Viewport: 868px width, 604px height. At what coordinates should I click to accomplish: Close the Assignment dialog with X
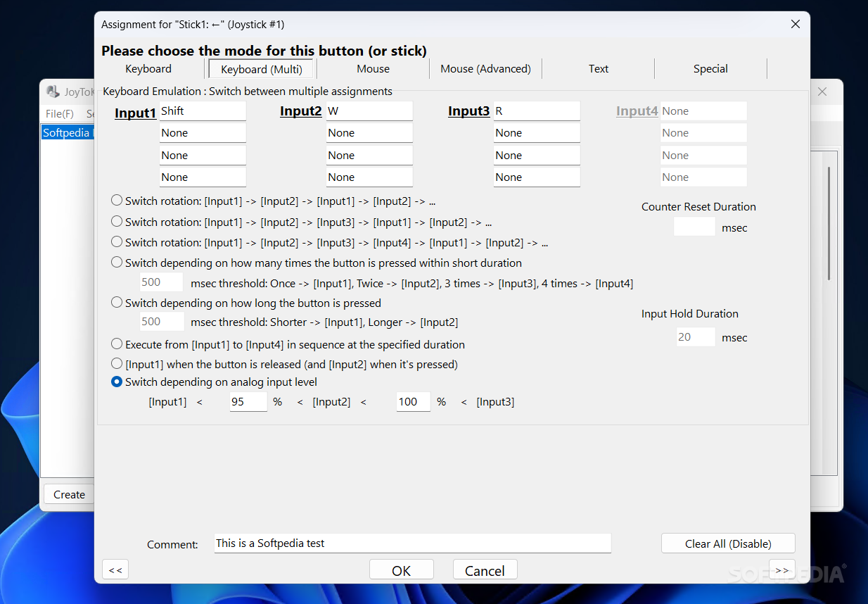pos(796,24)
